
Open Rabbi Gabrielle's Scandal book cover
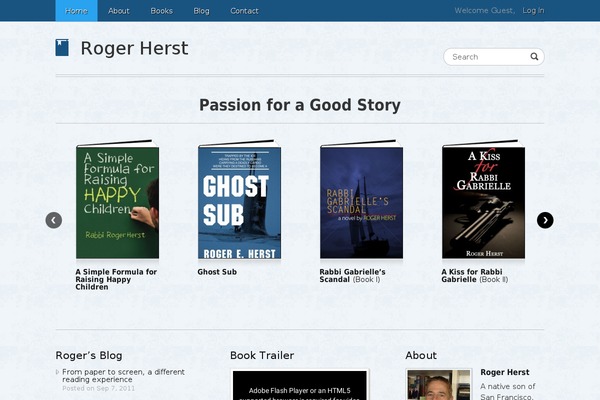(362, 199)
